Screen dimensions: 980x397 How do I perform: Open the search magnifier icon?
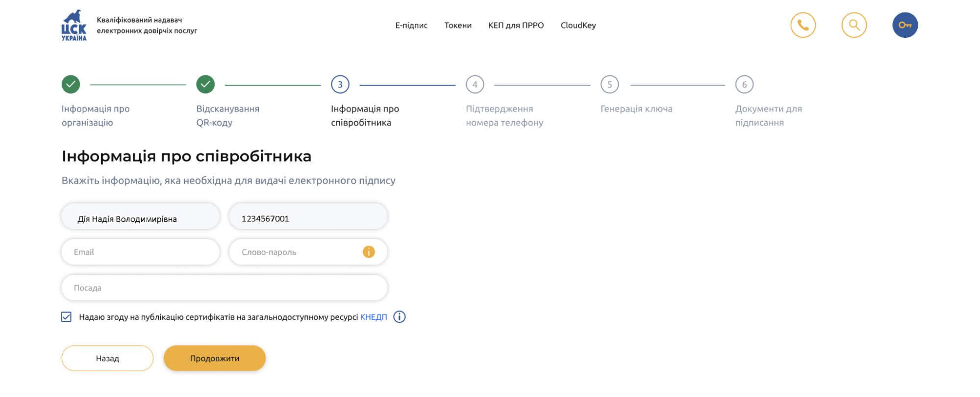tap(854, 25)
